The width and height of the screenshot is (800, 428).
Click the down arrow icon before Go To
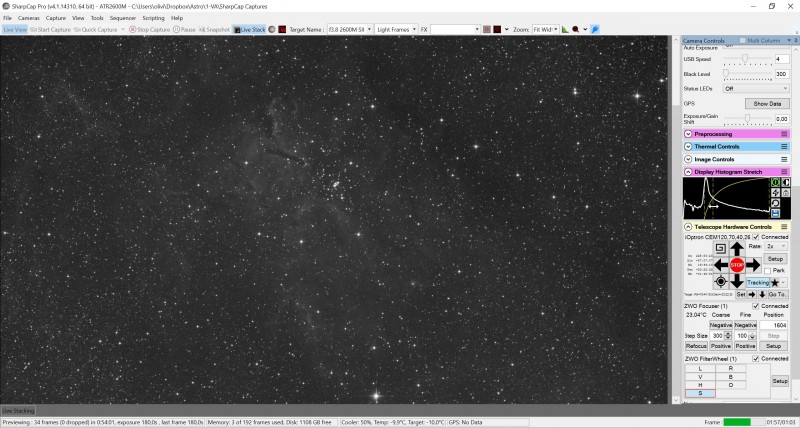coord(762,294)
